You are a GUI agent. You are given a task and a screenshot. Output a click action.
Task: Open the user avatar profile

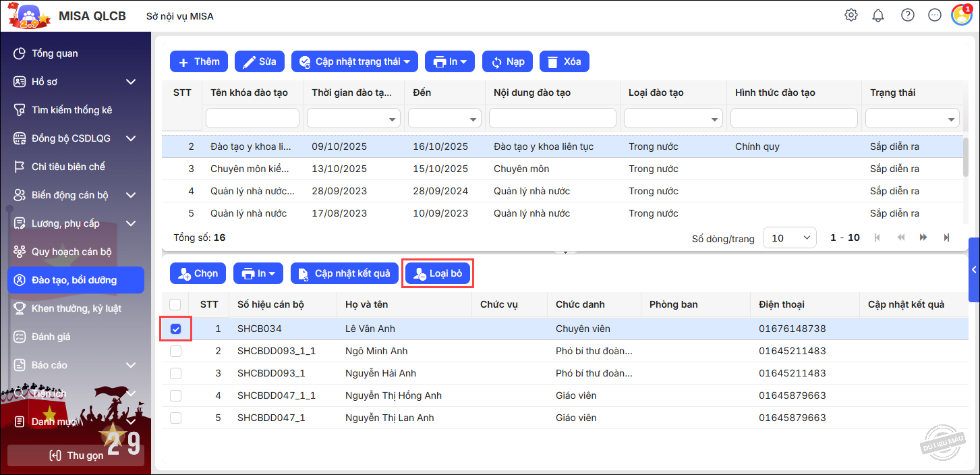click(961, 15)
